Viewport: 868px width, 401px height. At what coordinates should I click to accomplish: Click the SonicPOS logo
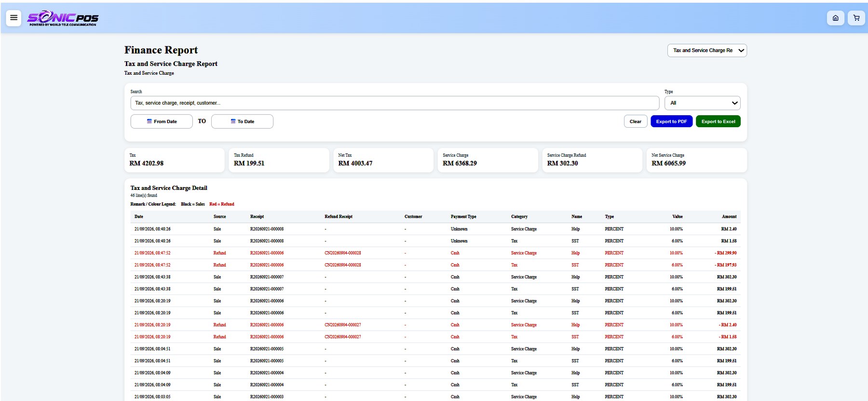coord(63,18)
